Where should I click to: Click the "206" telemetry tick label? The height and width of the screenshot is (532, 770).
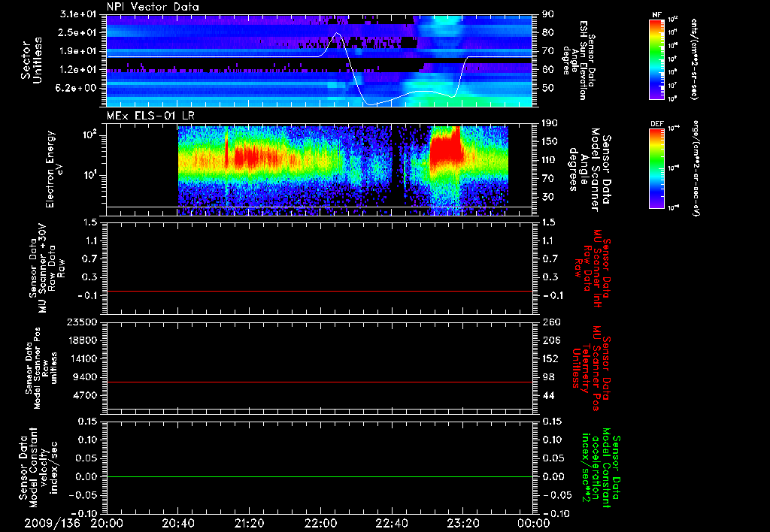pyautogui.click(x=550, y=340)
